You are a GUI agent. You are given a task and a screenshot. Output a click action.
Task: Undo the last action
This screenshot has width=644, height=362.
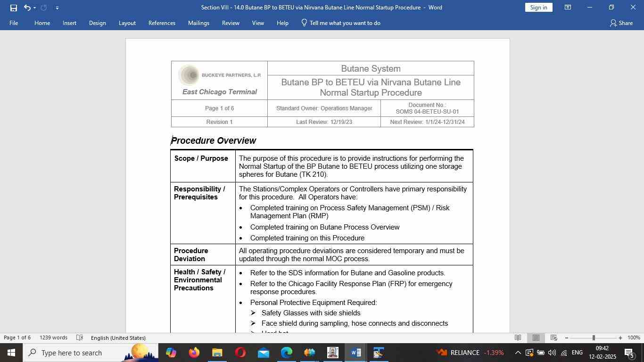click(x=27, y=8)
